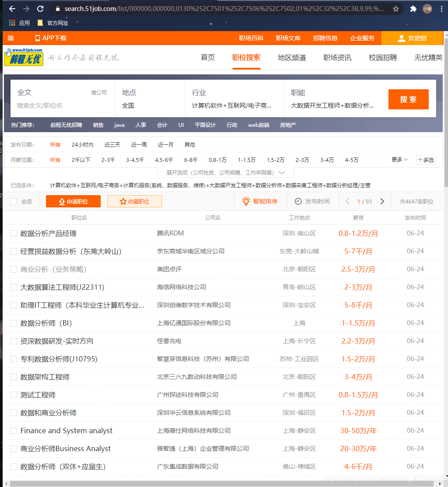
Task: Check the 大数据算法工程师 row checkbox
Action: coord(14,287)
